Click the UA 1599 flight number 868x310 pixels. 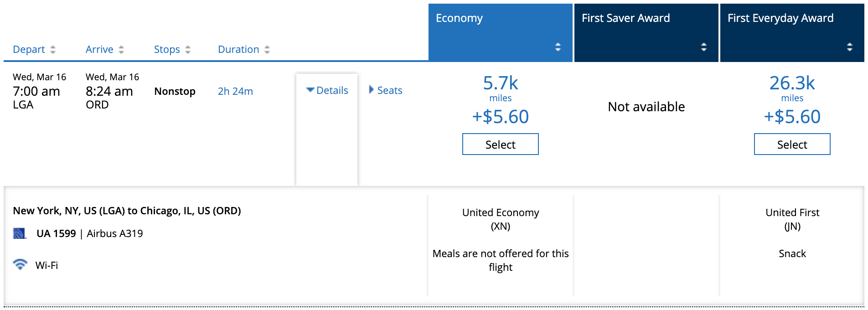tap(57, 233)
